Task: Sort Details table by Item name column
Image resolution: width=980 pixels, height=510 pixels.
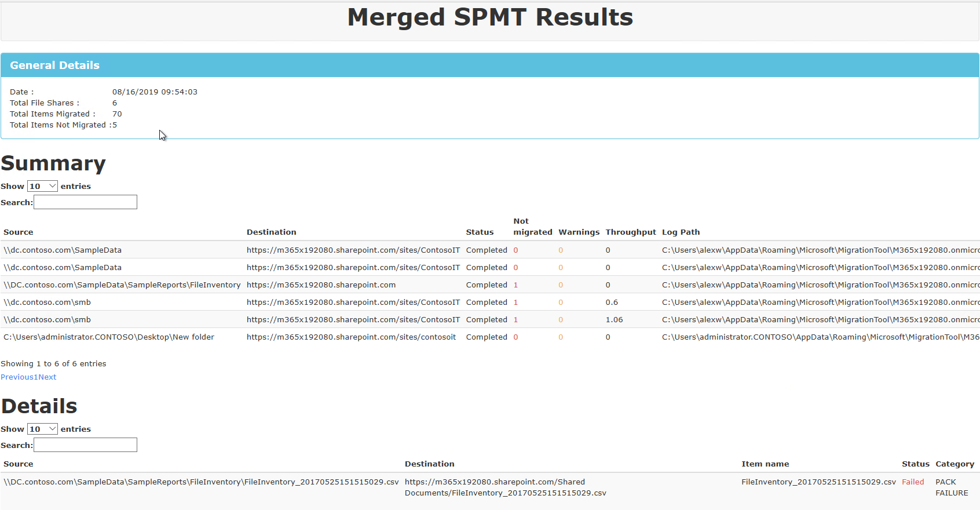Action: pos(765,464)
